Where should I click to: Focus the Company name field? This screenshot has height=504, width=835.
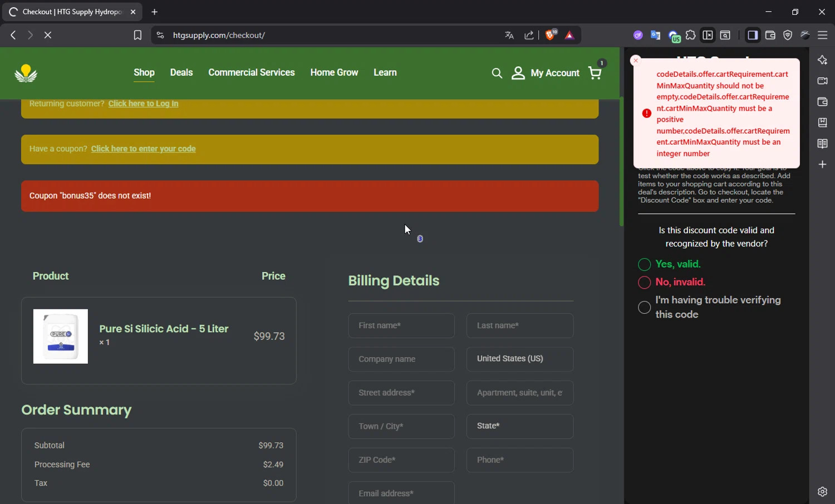pyautogui.click(x=401, y=359)
